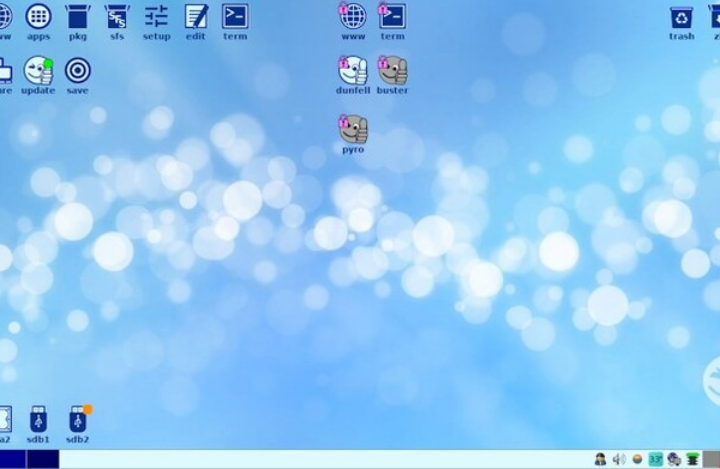Click the second dark-blue taskbar button
The width and height of the screenshot is (720, 469).
pyautogui.click(x=42, y=459)
